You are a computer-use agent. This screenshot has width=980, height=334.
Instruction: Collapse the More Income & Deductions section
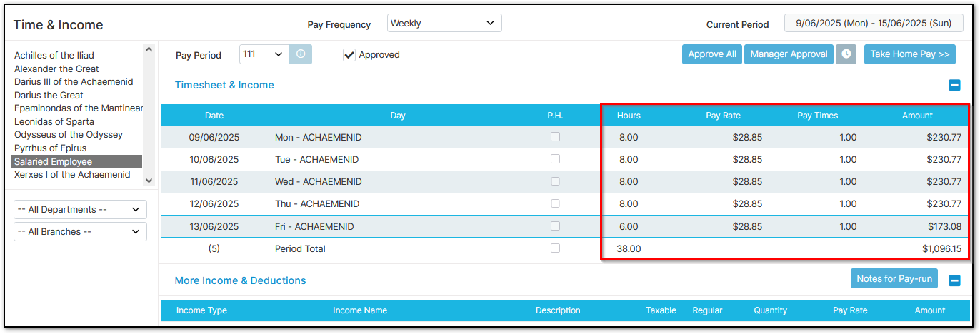(x=954, y=280)
